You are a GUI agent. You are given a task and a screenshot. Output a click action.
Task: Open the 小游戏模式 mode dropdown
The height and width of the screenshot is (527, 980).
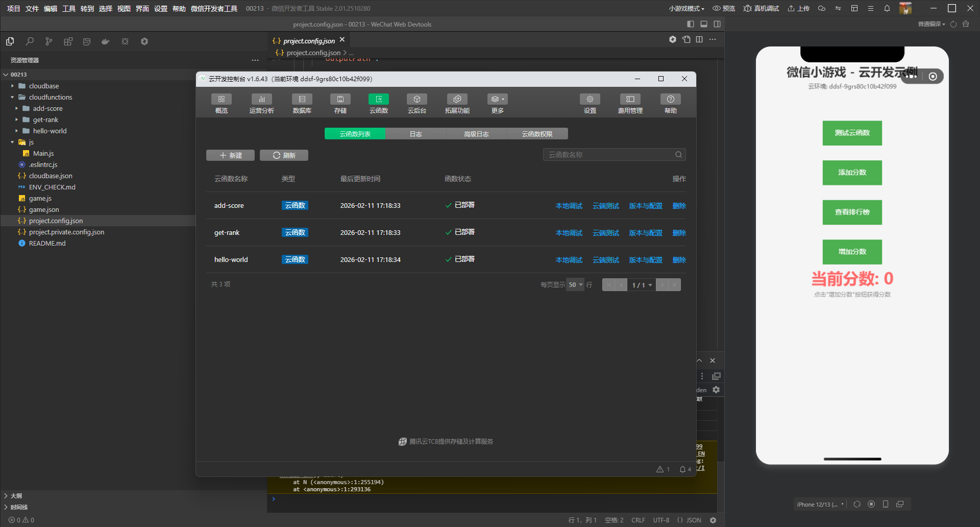tap(687, 8)
